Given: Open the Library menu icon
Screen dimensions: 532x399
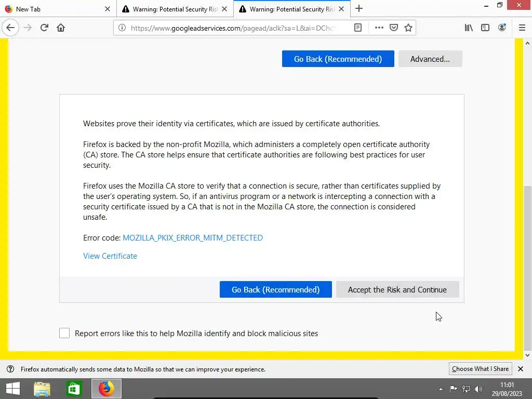Looking at the screenshot, I should click(x=469, y=28).
